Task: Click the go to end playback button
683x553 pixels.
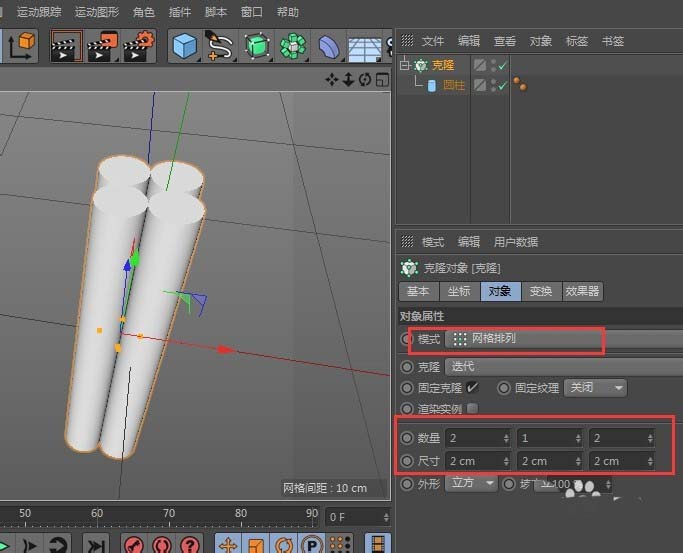Action: coord(96,544)
